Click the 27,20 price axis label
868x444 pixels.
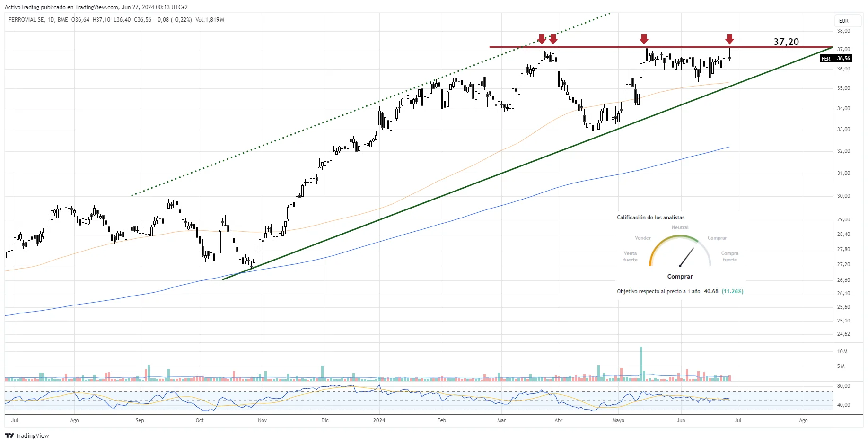point(843,264)
